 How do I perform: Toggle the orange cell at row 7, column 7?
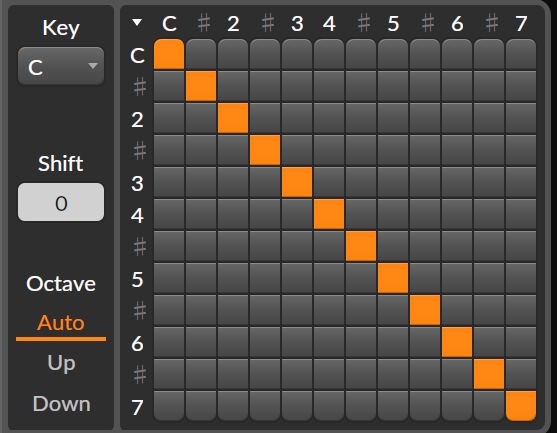coord(521,406)
